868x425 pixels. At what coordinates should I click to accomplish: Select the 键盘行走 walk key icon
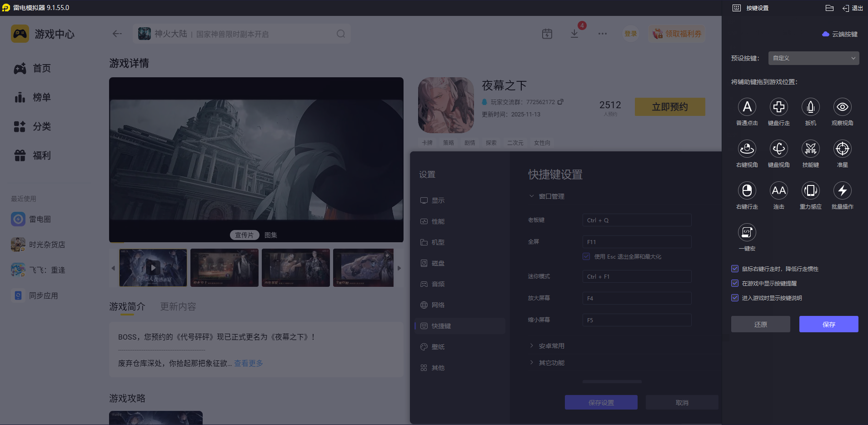[x=779, y=107]
